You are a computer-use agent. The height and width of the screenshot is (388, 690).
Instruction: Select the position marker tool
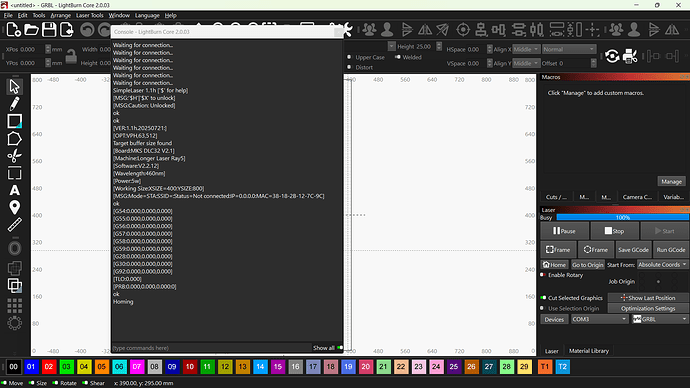pyautogui.click(x=14, y=208)
